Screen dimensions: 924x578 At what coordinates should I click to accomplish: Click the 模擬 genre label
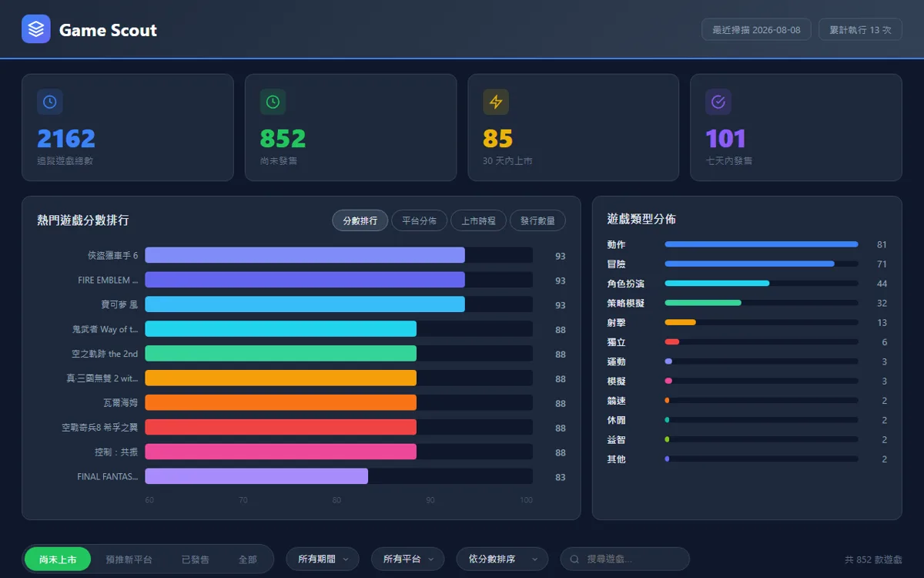click(x=616, y=381)
